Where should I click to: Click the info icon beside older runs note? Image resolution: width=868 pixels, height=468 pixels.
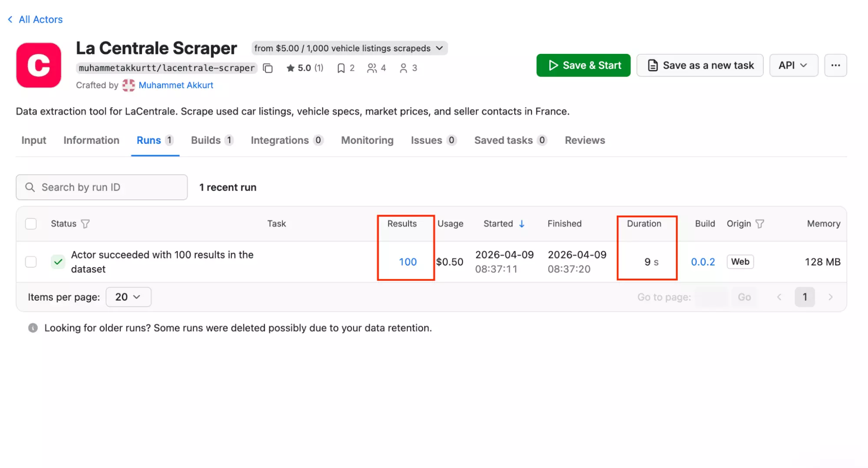33,328
